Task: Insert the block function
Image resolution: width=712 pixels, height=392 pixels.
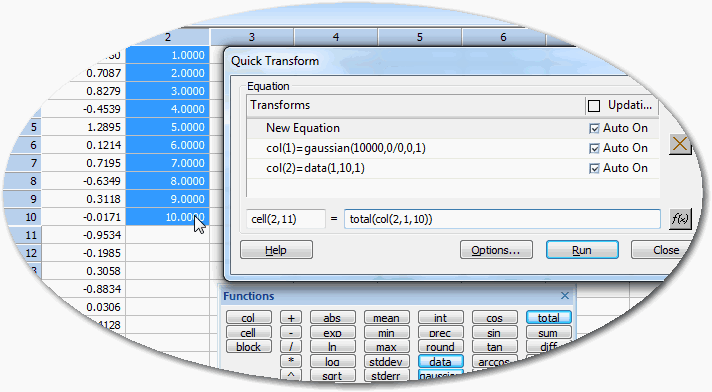Action: [x=248, y=347]
